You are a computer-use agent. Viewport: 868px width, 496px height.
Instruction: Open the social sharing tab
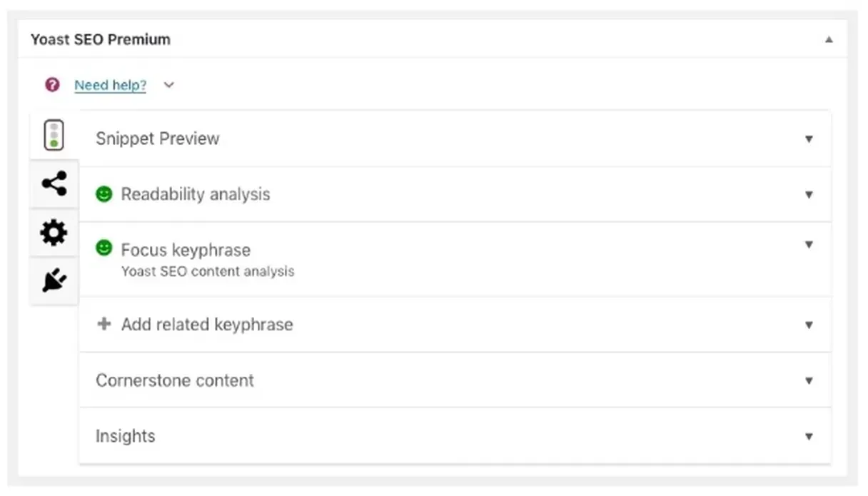pyautogui.click(x=54, y=184)
